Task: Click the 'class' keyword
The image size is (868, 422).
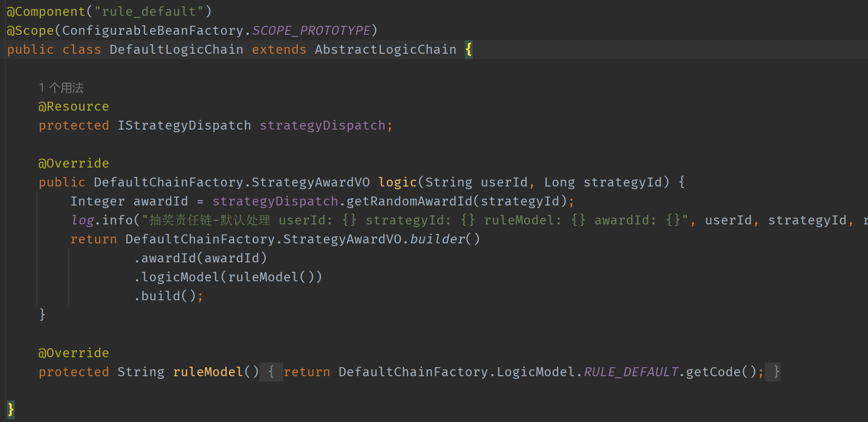Action: click(82, 50)
